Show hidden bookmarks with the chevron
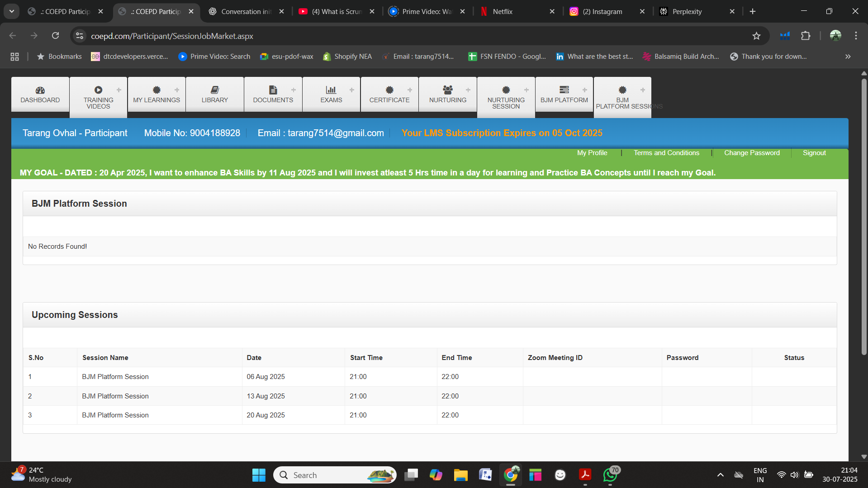Image resolution: width=868 pixels, height=488 pixels. [x=848, y=57]
